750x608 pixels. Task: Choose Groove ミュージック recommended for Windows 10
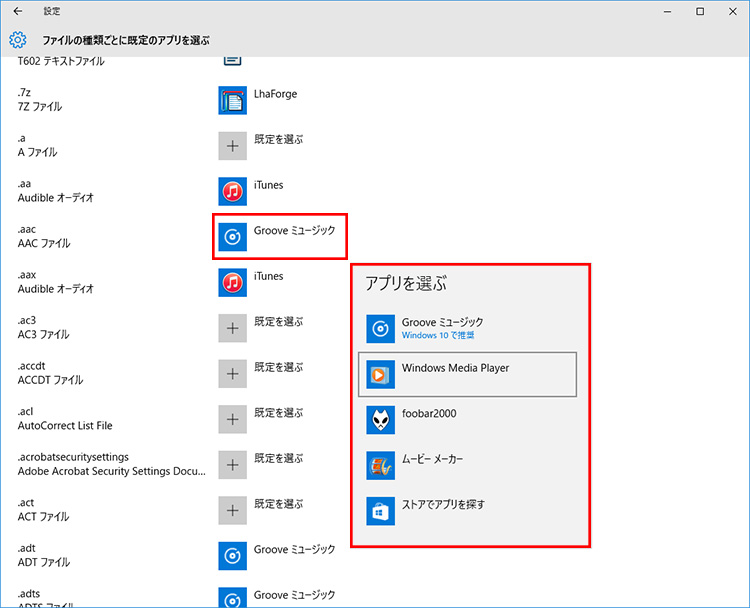[442, 328]
